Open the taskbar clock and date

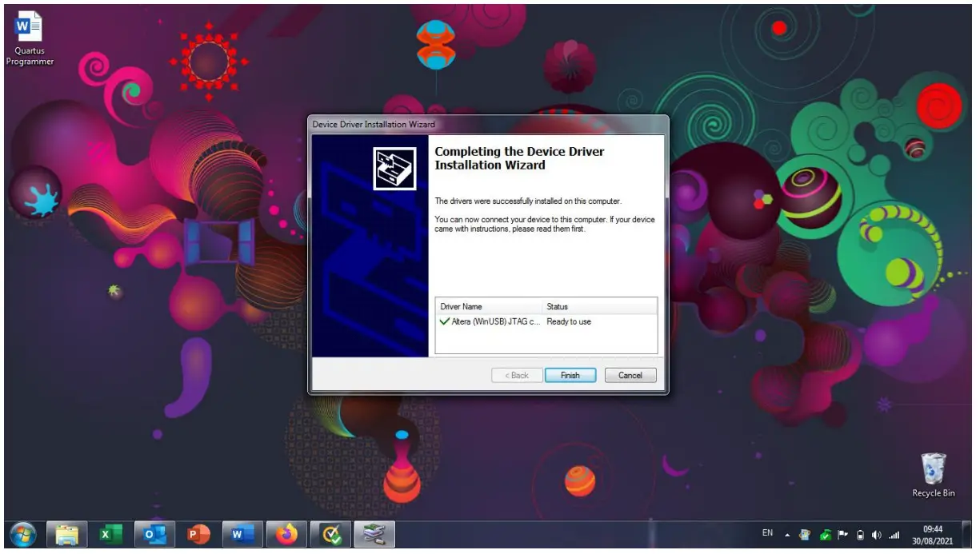point(933,534)
